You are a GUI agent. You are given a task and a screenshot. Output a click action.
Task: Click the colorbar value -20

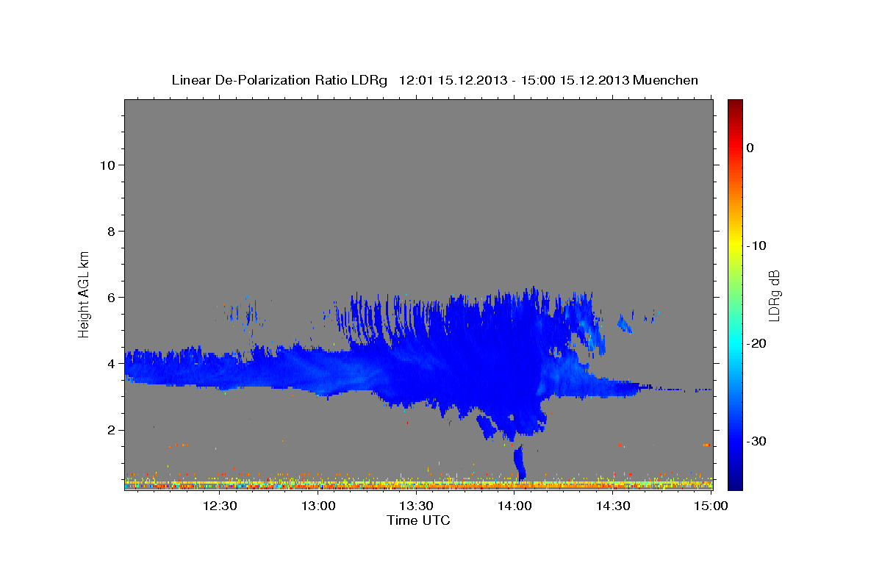[x=756, y=343]
